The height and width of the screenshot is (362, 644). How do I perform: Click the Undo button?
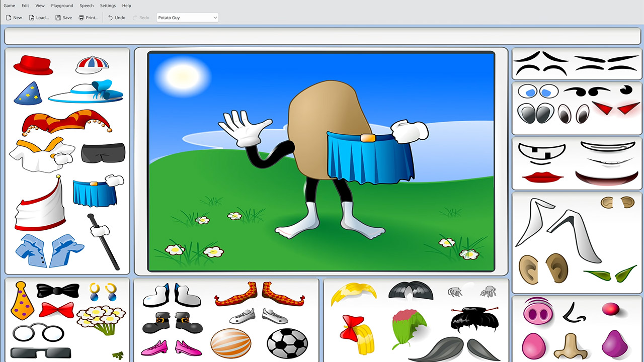click(117, 18)
